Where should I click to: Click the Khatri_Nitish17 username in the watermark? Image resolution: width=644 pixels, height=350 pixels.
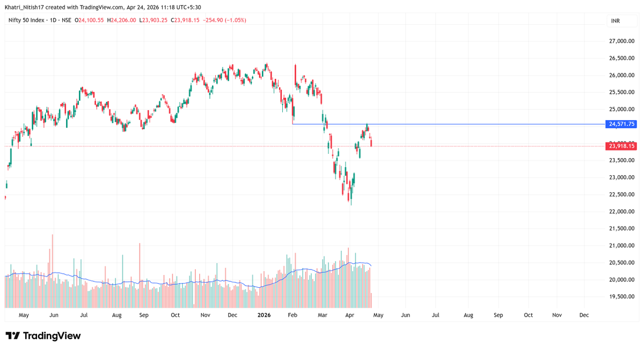[x=24, y=8]
